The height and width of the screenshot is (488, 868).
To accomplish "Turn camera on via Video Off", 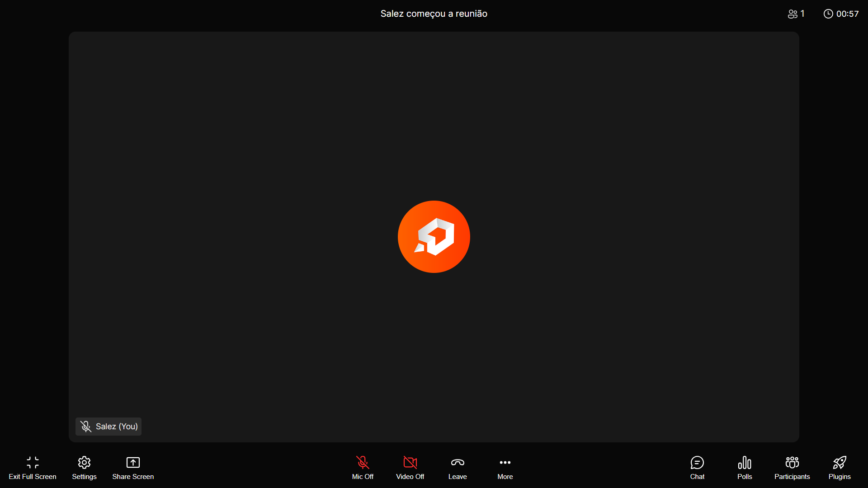I will coord(410,468).
